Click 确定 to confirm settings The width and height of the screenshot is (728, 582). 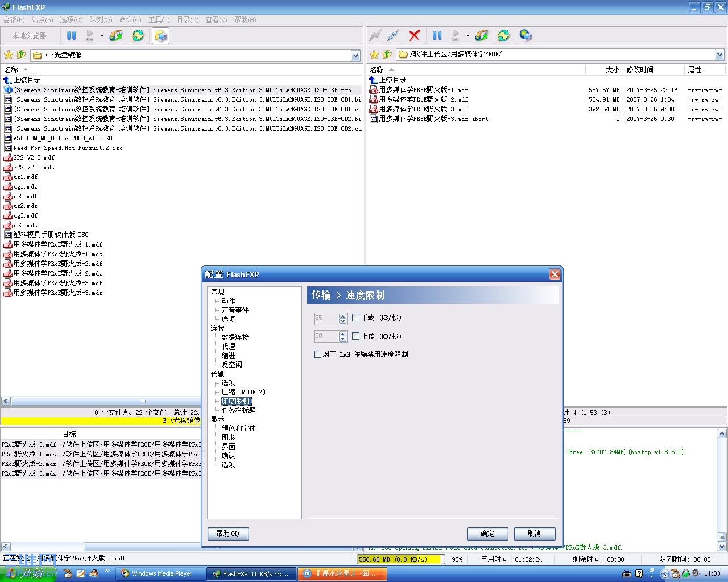487,534
